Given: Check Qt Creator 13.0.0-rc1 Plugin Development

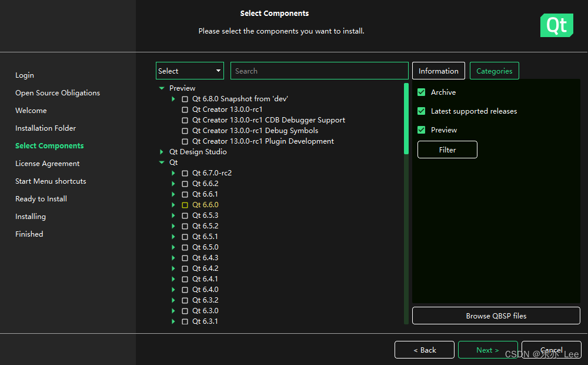Looking at the screenshot, I should point(185,141).
